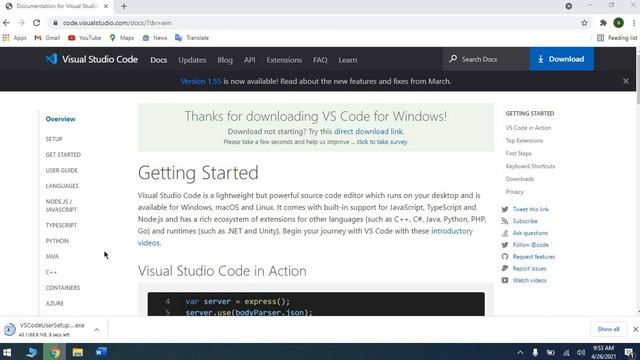Expand the PYTHON sidebar section
Screen dimensions: 640x360
pyautogui.click(x=57, y=241)
